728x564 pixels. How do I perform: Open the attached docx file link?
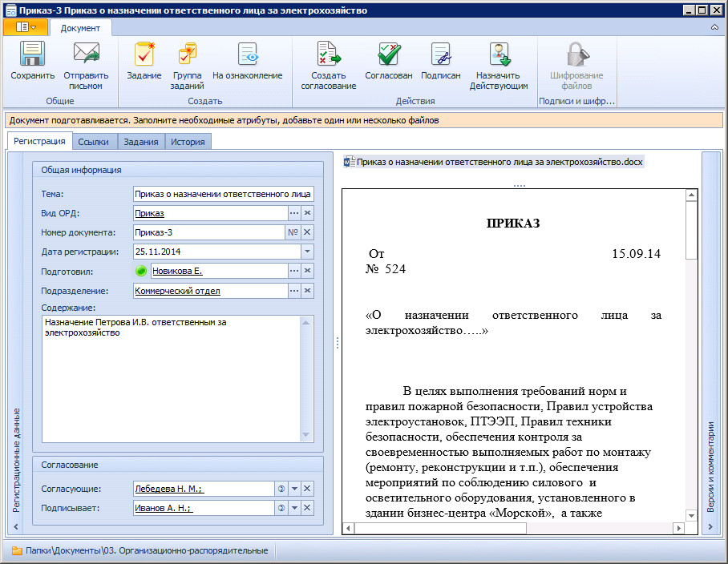[499, 162]
